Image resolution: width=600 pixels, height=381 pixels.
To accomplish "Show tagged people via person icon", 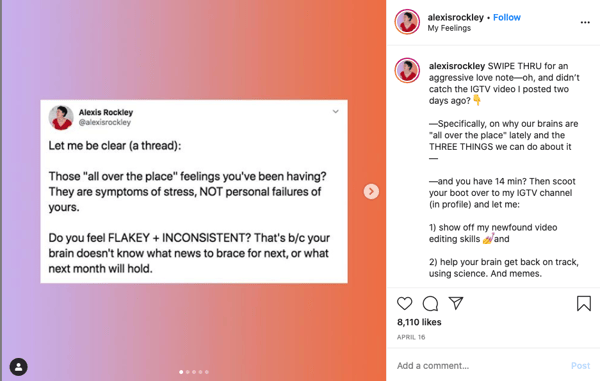I will (18, 367).
